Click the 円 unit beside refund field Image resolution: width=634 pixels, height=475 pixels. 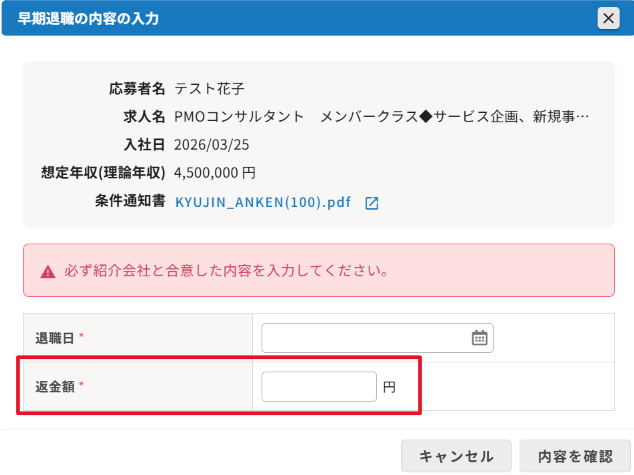[x=389, y=387]
